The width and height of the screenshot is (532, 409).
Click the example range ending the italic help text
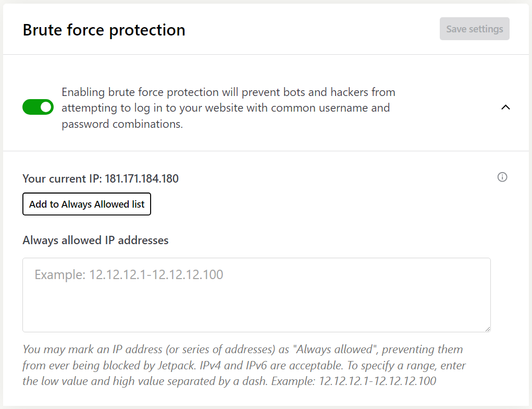377,381
